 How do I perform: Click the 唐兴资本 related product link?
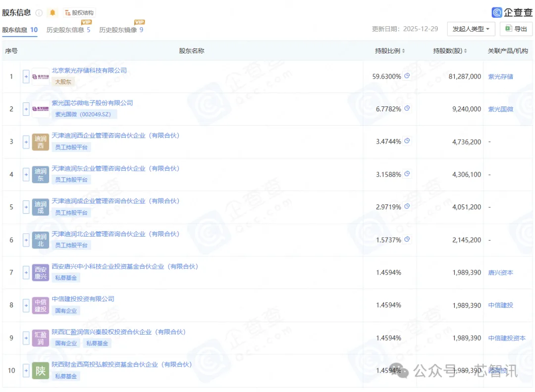(x=500, y=273)
